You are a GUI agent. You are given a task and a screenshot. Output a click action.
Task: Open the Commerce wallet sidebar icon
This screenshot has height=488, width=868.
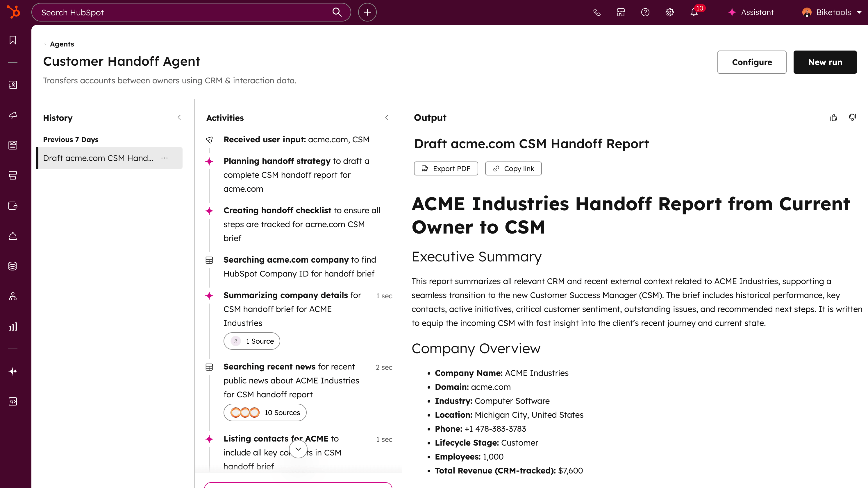click(13, 206)
